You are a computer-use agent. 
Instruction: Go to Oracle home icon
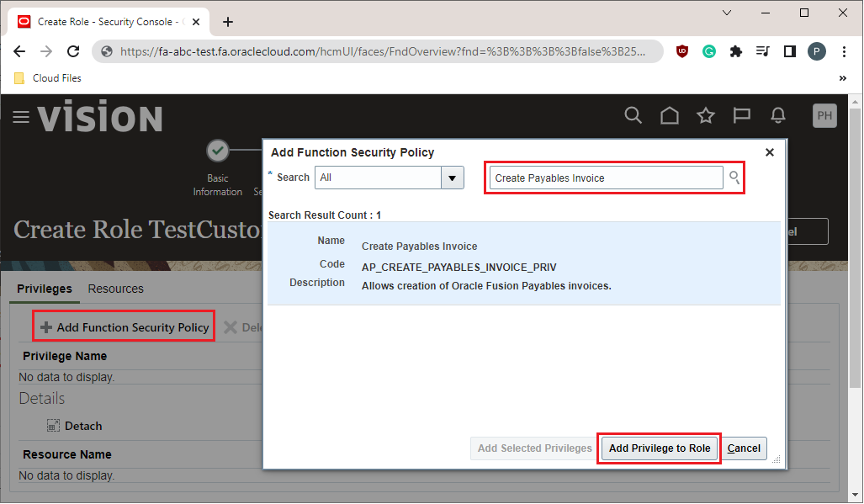[x=670, y=115]
